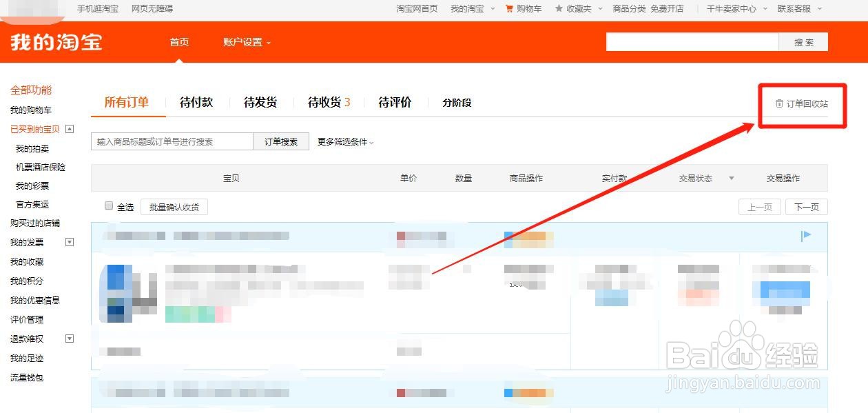The width and height of the screenshot is (868, 413).
Task: Switch to the 待评价 tab
Action: 395,102
